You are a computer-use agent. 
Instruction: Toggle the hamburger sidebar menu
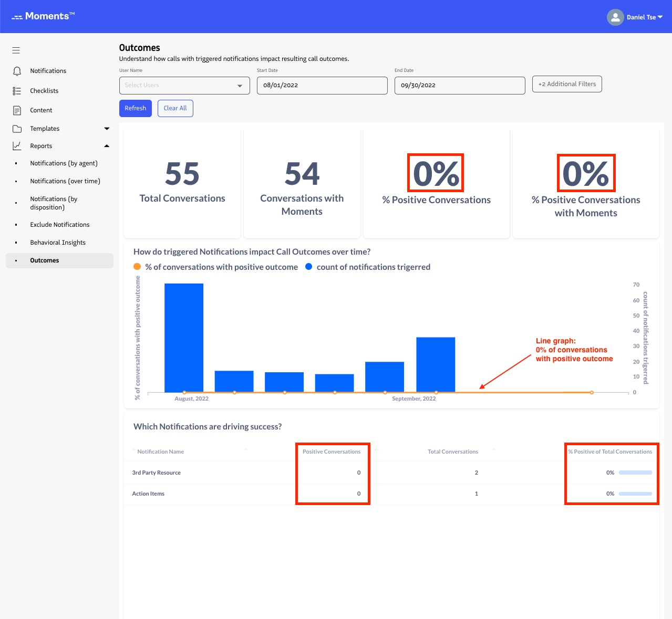16,50
